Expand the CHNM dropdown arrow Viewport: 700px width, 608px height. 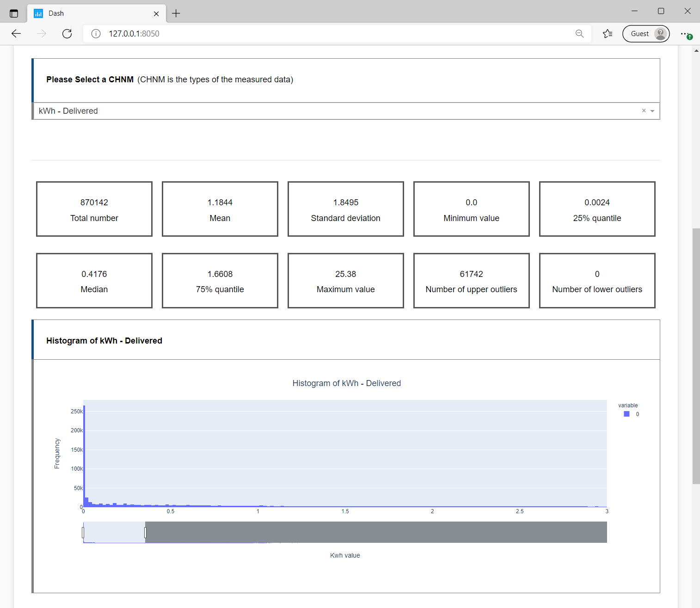pos(652,111)
